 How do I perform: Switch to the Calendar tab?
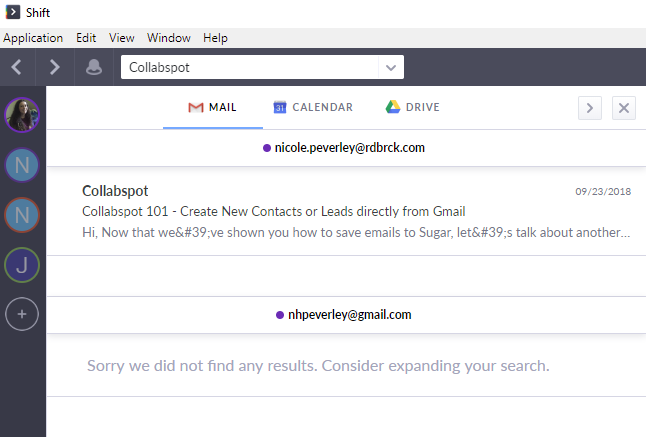click(314, 107)
